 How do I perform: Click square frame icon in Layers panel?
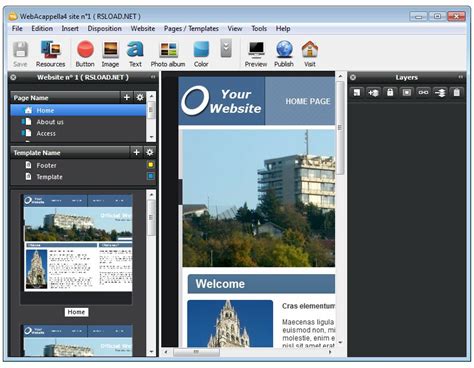pyautogui.click(x=407, y=92)
